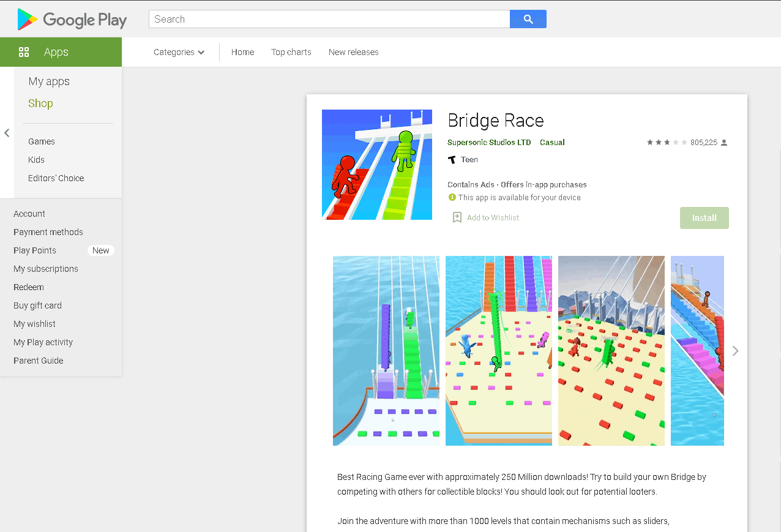
Task: Open Editors' Choice in the sidebar
Action: [56, 178]
